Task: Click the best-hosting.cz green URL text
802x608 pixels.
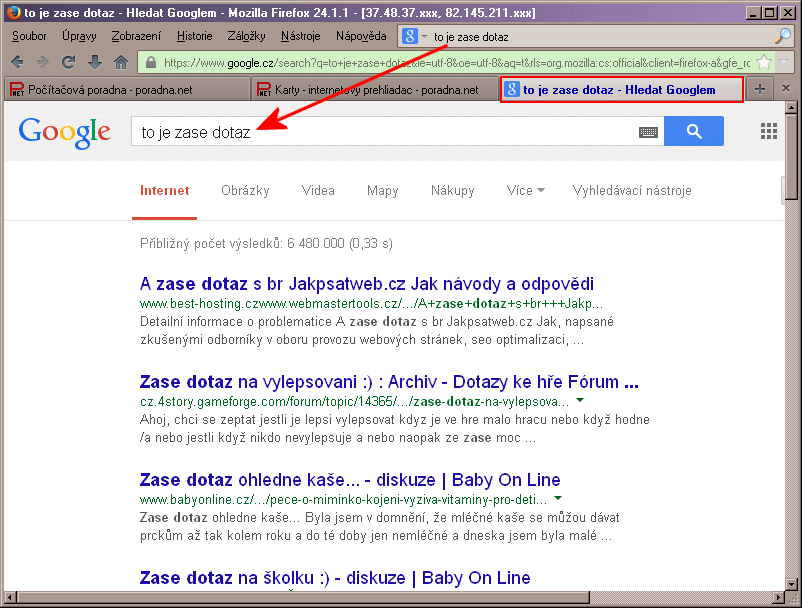Action: point(371,304)
